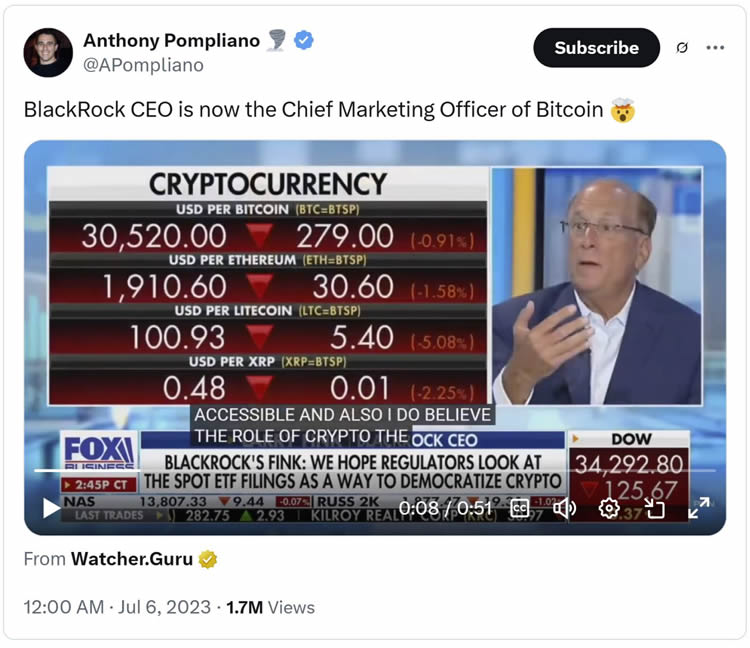Open video settings gear menu
Image resolution: width=750 pixels, height=648 pixels.
[608, 508]
